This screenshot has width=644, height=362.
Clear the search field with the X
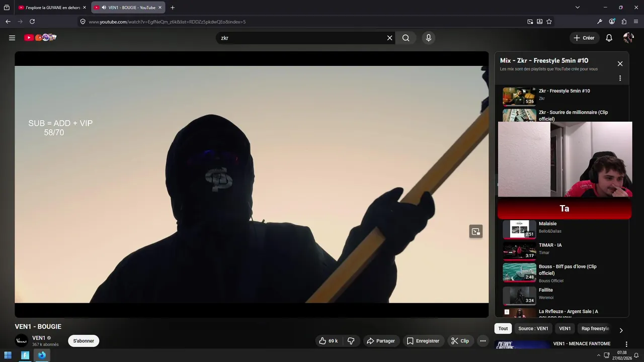389,38
